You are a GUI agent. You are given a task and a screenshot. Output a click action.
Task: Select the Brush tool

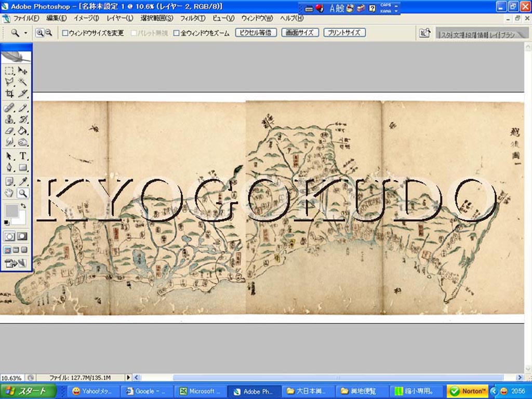point(22,108)
